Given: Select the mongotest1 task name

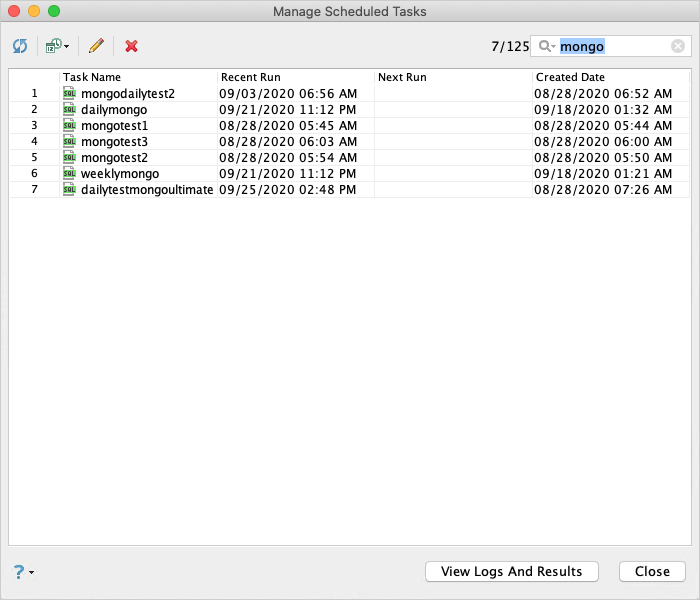Looking at the screenshot, I should [114, 126].
